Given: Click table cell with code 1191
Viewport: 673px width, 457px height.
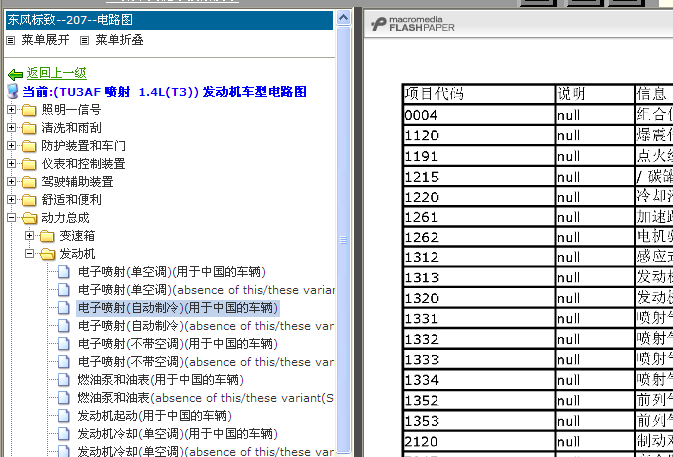Looking at the screenshot, I should point(479,156).
